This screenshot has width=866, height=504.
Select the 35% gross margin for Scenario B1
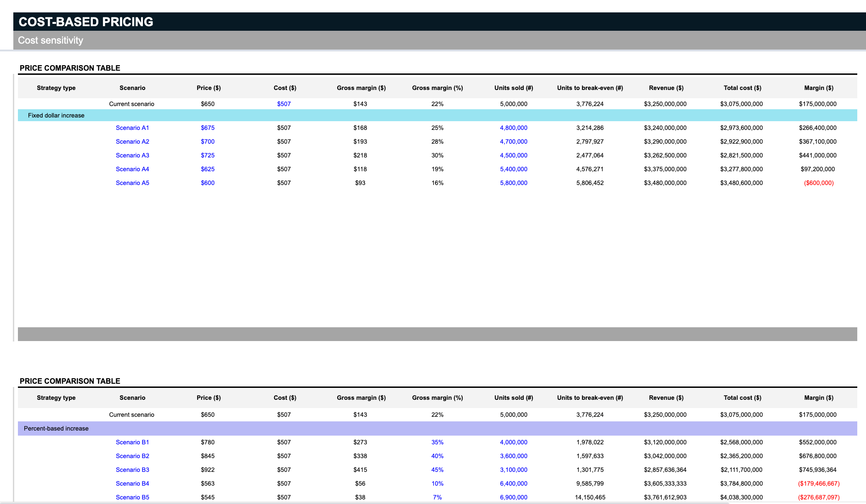(437, 442)
